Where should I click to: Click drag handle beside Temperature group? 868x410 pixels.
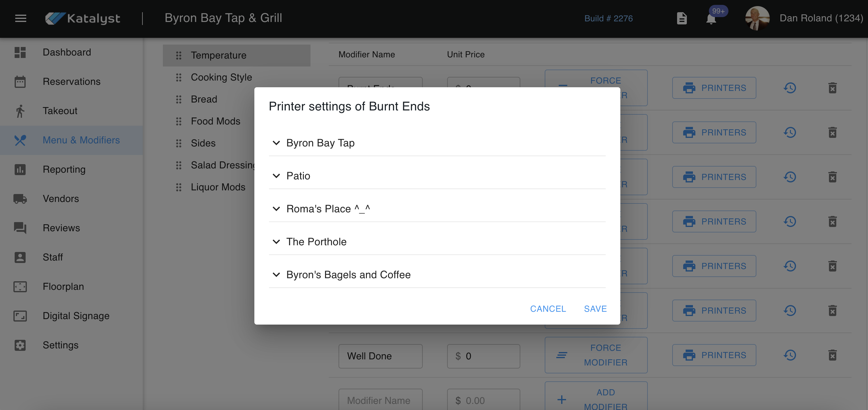pyautogui.click(x=179, y=55)
